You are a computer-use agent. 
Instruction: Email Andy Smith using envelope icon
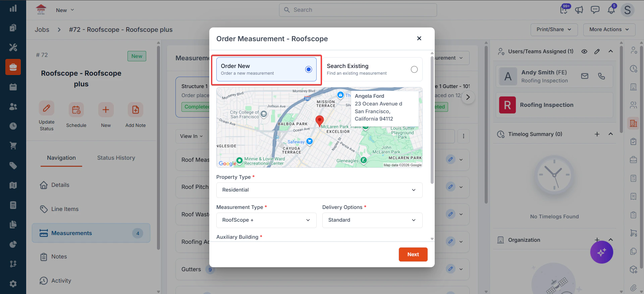click(x=585, y=76)
